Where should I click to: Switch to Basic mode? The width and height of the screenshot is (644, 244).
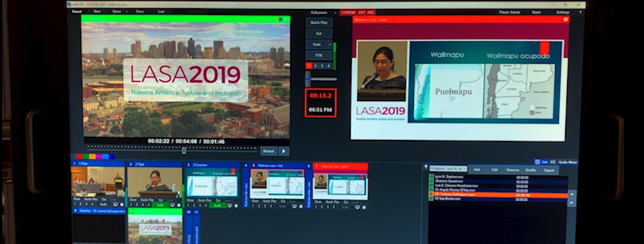pyautogui.click(x=537, y=12)
